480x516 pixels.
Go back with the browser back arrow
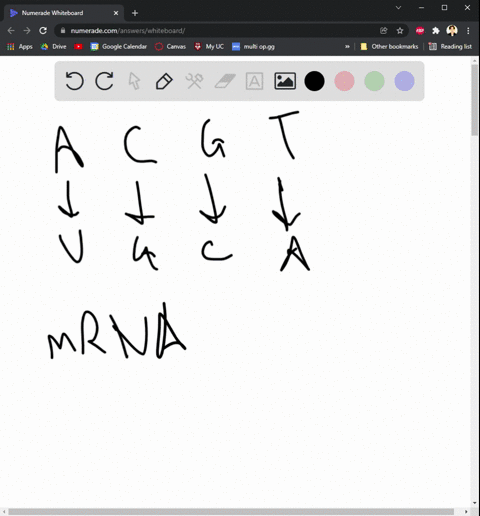click(x=11, y=31)
